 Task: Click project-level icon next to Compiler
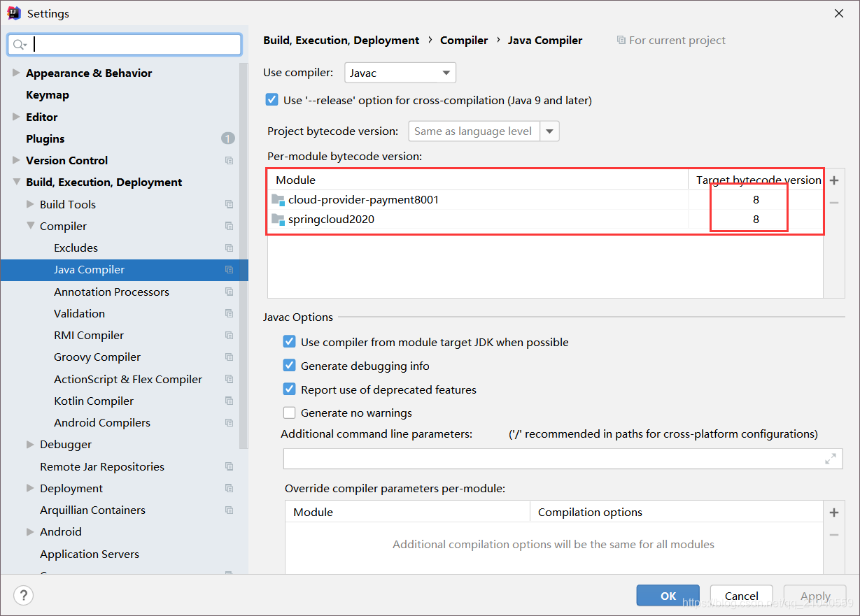click(229, 226)
